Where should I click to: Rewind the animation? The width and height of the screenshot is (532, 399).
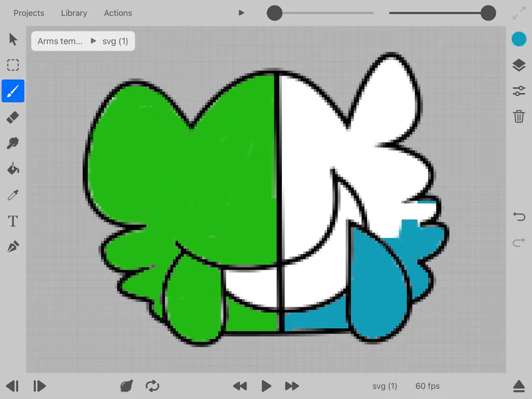[240, 386]
